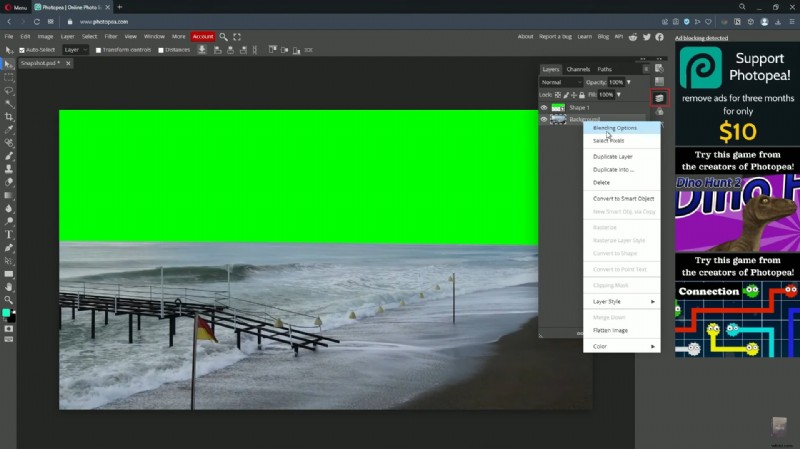The height and width of the screenshot is (449, 800).
Task: Click the teal foreground color swatch
Action: coord(6,314)
